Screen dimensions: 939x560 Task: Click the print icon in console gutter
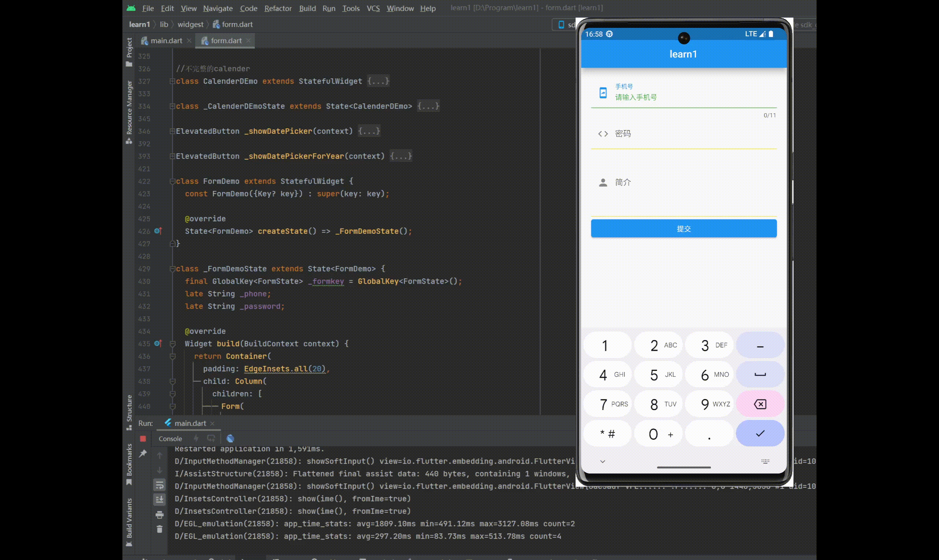[159, 515]
